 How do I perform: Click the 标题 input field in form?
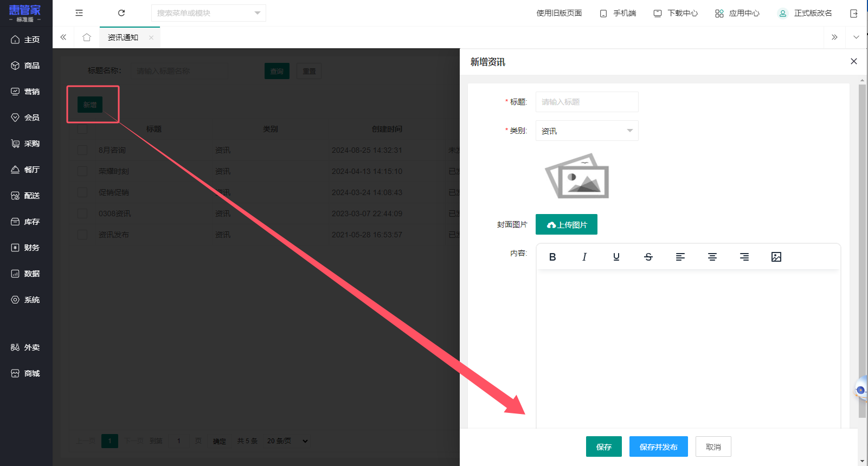pos(587,102)
